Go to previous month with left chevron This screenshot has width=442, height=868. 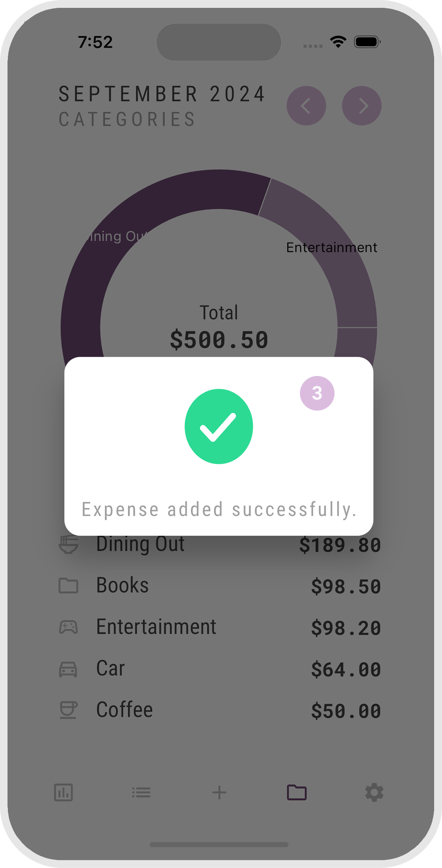(306, 106)
